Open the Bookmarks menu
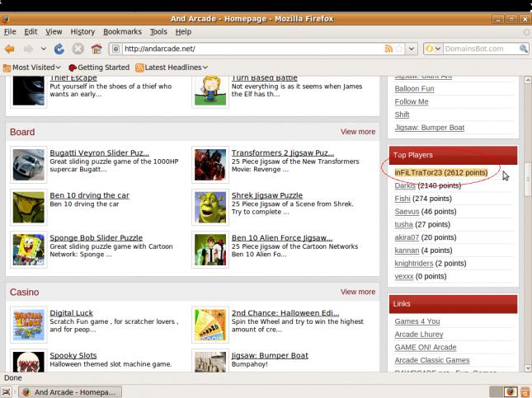The width and height of the screenshot is (532, 398). (122, 32)
